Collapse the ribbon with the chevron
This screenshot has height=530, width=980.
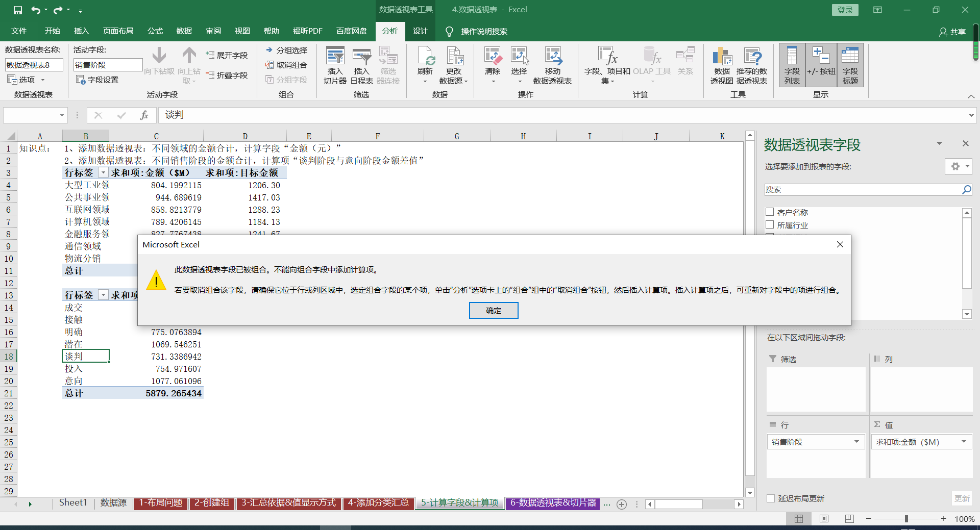(x=971, y=96)
